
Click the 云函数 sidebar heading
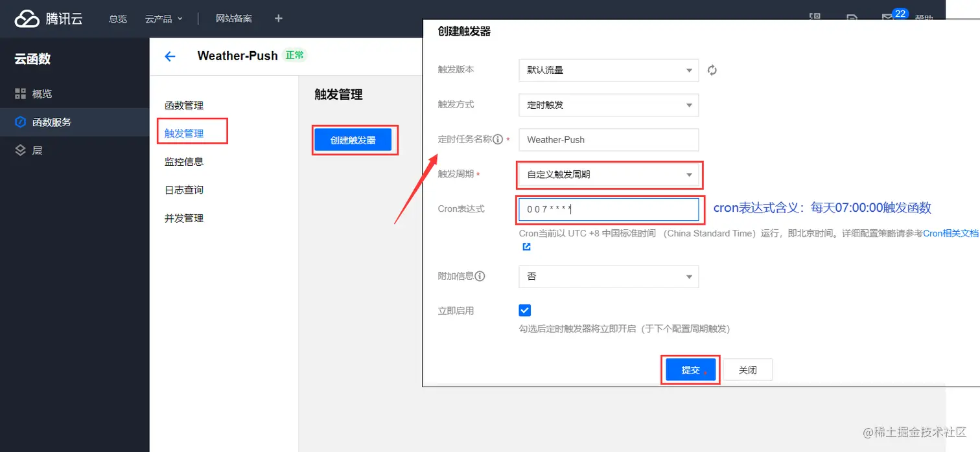click(32, 59)
